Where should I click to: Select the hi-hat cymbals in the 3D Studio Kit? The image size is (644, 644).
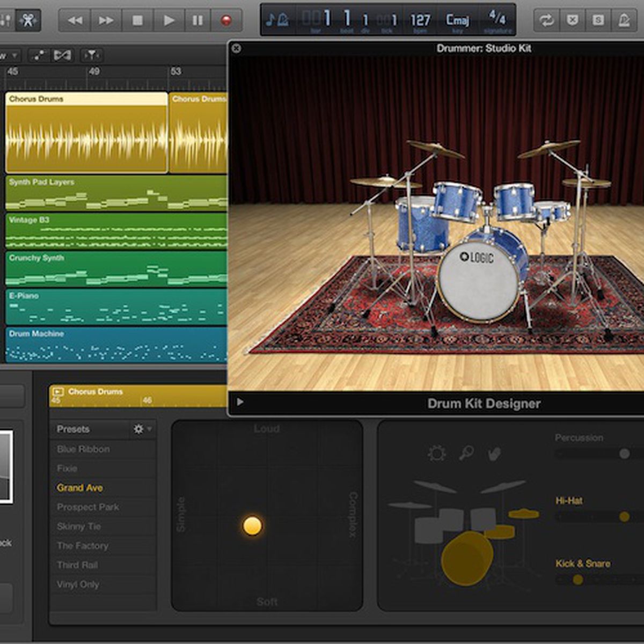(x=587, y=183)
